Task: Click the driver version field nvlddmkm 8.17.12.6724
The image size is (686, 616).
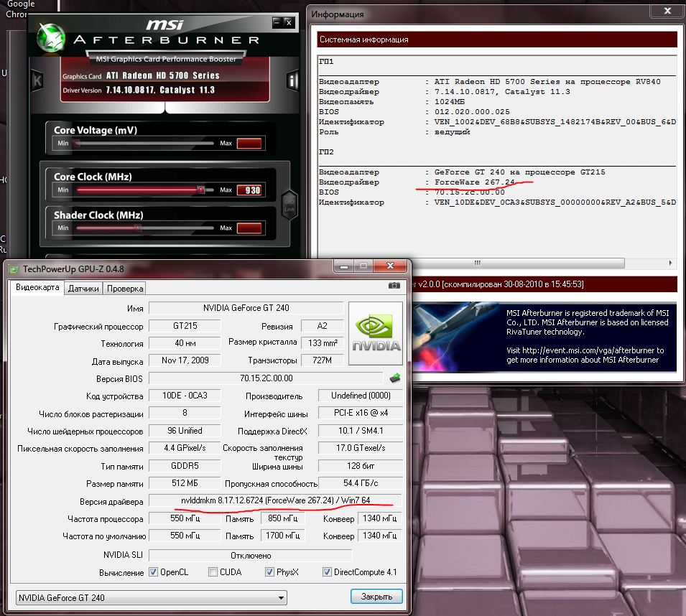Action: tap(275, 500)
